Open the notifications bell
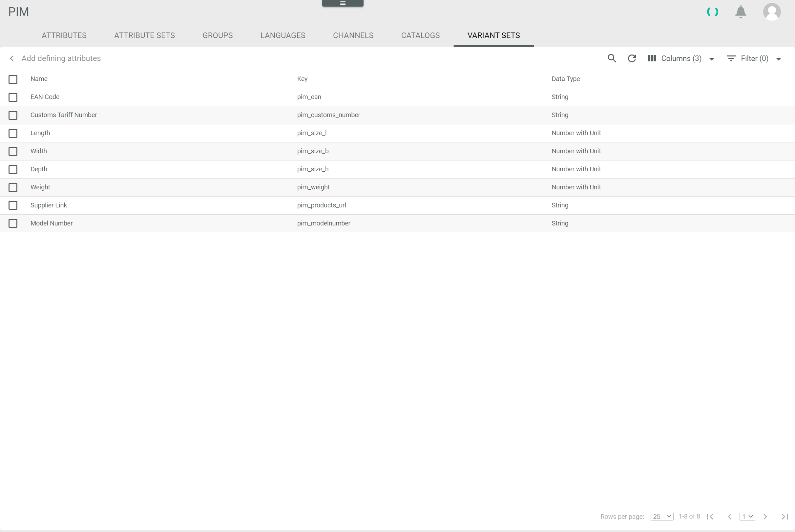The width and height of the screenshot is (795, 532). click(x=741, y=12)
